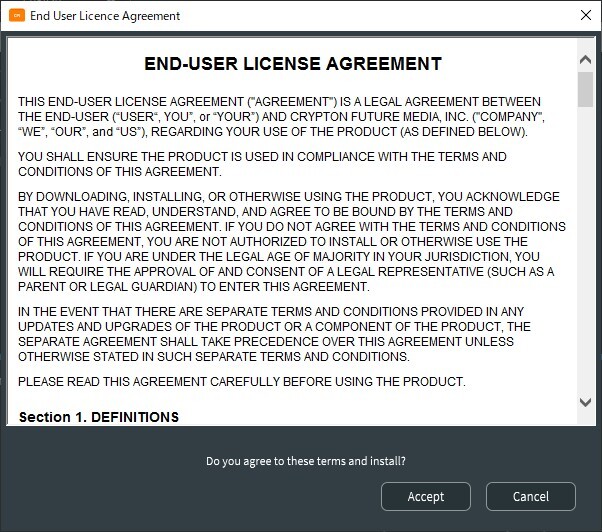The width and height of the screenshot is (602, 532).
Task: Click the empty scrollbar track below the thumb
Action: coord(585,249)
